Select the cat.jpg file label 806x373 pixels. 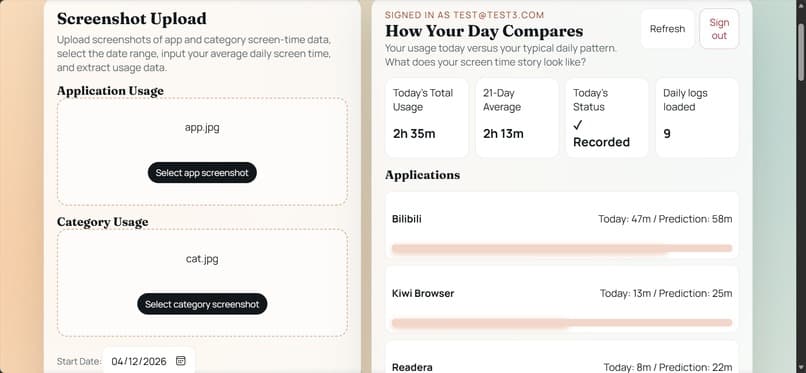pos(202,259)
